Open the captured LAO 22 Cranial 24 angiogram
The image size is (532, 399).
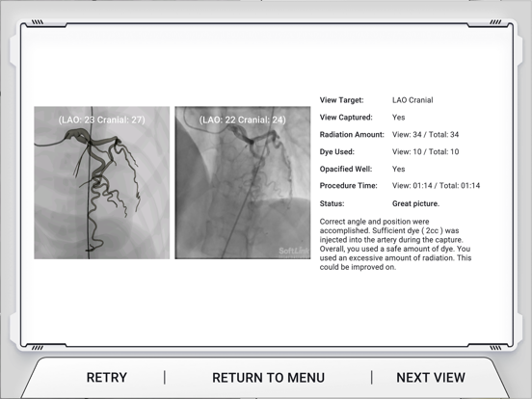click(x=243, y=183)
